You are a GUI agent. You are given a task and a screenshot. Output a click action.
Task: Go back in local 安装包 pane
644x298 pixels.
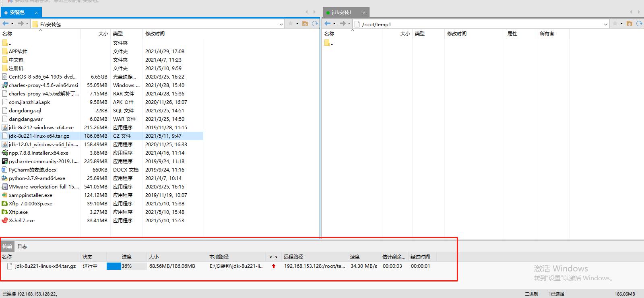pyautogui.click(x=6, y=24)
